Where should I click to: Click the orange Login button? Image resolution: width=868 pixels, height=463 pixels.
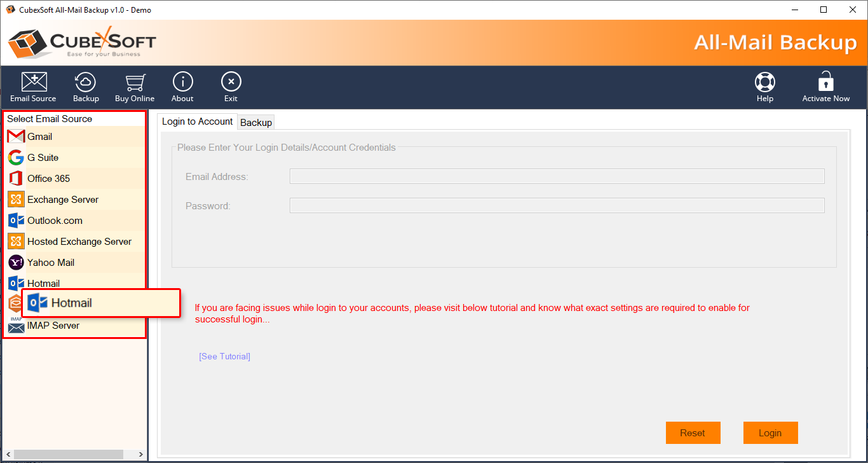(770, 433)
